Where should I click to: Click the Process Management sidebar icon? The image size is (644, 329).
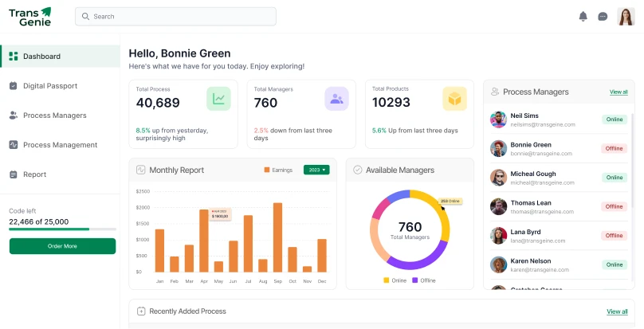[13, 145]
